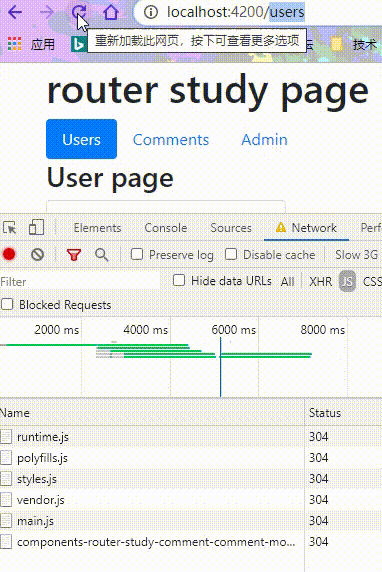
Task: Select the runtime.js request row
Action: (191, 437)
